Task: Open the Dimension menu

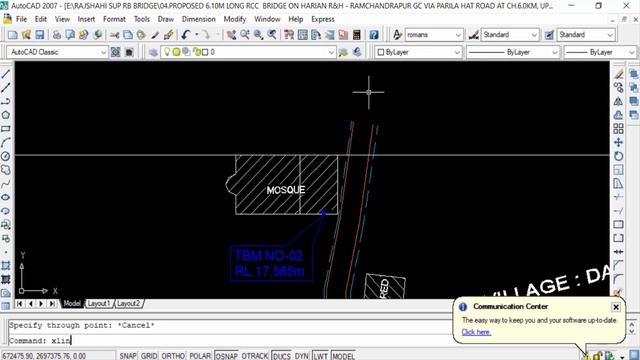Action: [199, 19]
